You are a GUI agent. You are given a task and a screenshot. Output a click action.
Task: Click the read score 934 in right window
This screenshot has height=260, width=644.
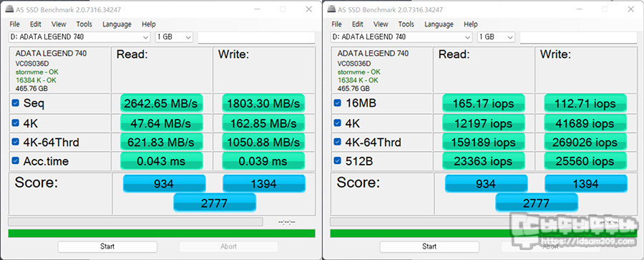pyautogui.click(x=487, y=184)
